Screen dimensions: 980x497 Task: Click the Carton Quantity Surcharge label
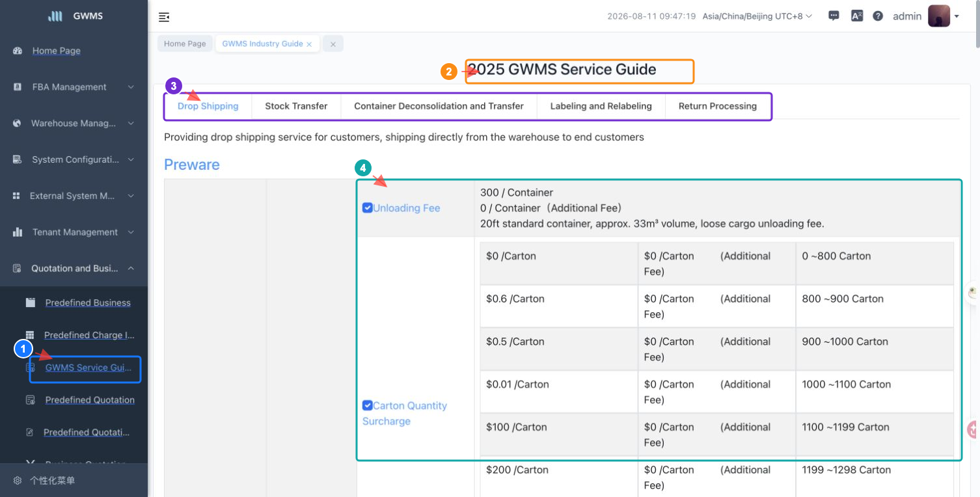click(405, 413)
